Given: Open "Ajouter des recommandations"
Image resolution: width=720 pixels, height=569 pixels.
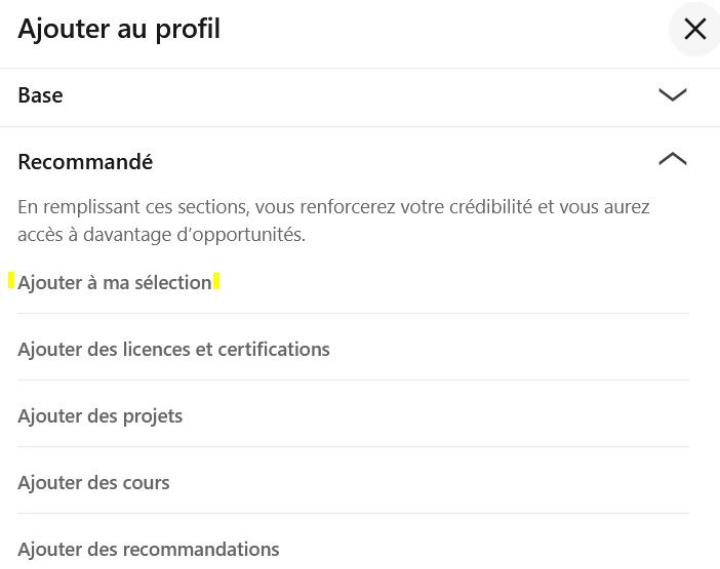Looking at the screenshot, I should [149, 549].
